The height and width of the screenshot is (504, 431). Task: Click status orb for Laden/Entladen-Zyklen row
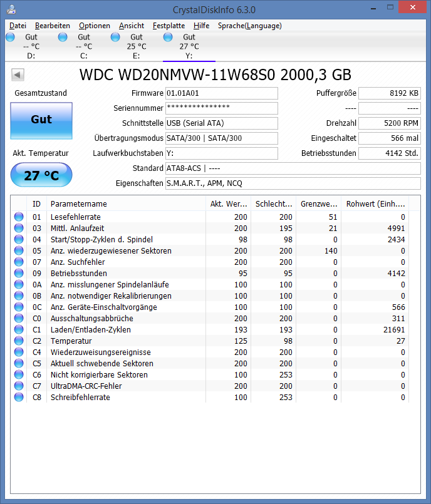coord(19,329)
